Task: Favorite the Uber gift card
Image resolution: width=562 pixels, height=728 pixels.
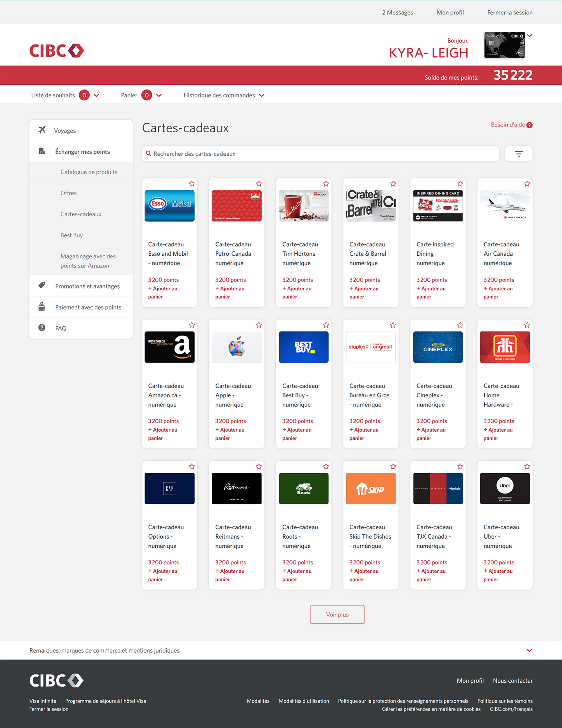Action: (x=527, y=466)
